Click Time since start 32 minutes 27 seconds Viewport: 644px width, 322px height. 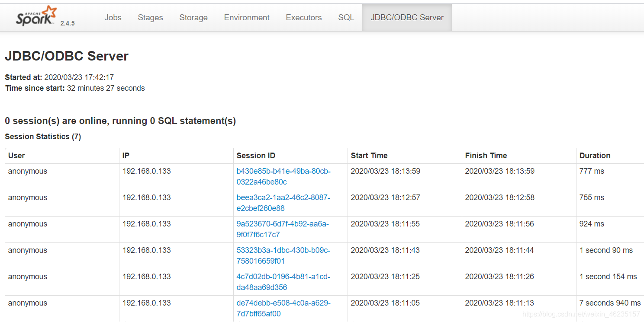tap(75, 88)
